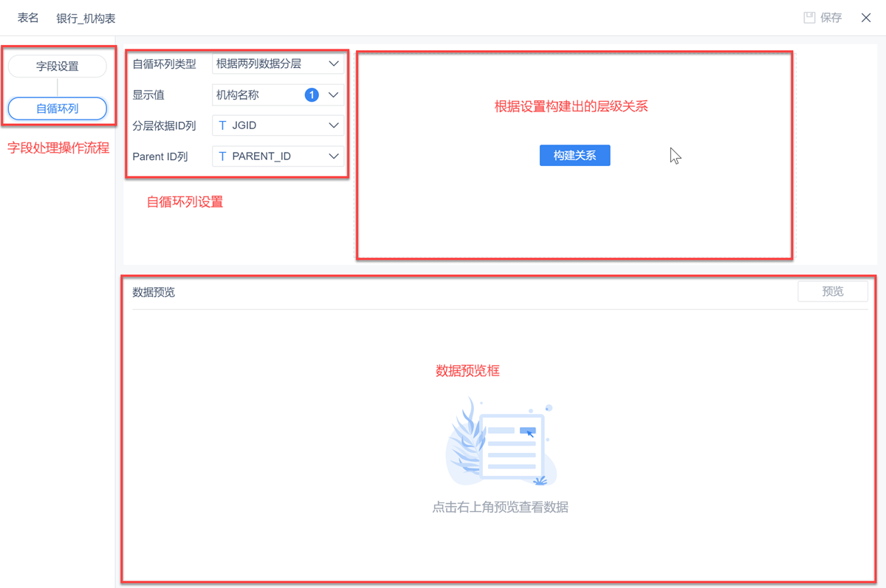Click the text type icon beside JGID

(x=222, y=126)
